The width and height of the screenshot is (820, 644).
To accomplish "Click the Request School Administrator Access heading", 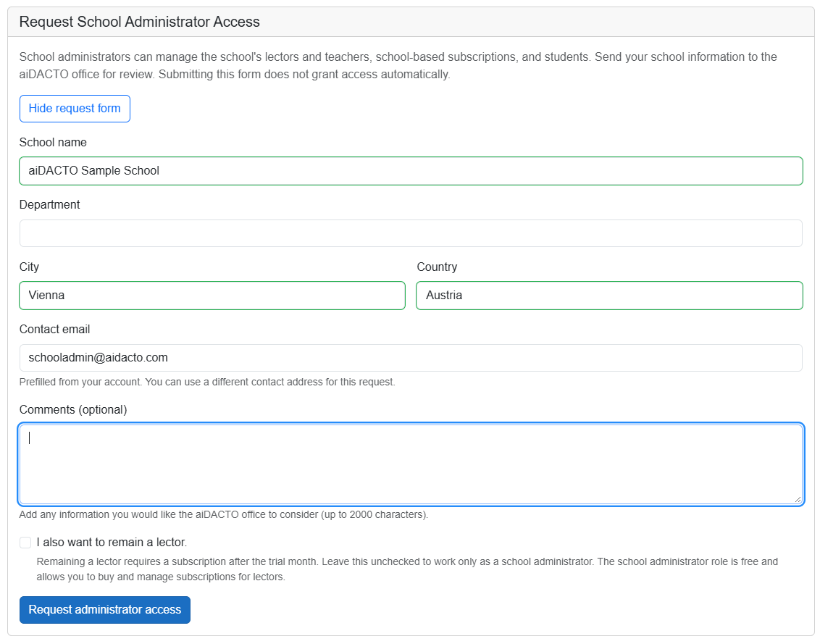I will pyautogui.click(x=140, y=22).
